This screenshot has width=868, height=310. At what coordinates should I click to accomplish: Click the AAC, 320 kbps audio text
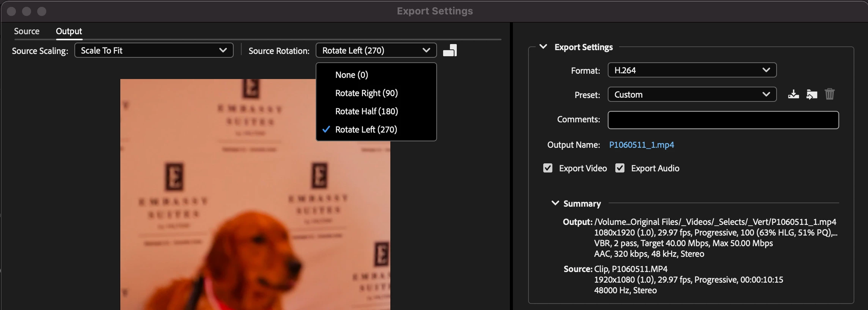click(649, 254)
